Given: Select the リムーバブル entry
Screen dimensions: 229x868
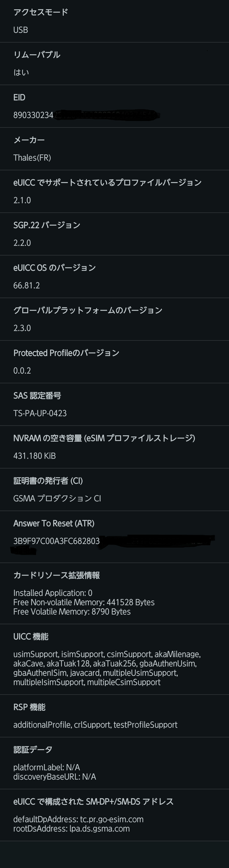Looking at the screenshot, I should point(114,63).
